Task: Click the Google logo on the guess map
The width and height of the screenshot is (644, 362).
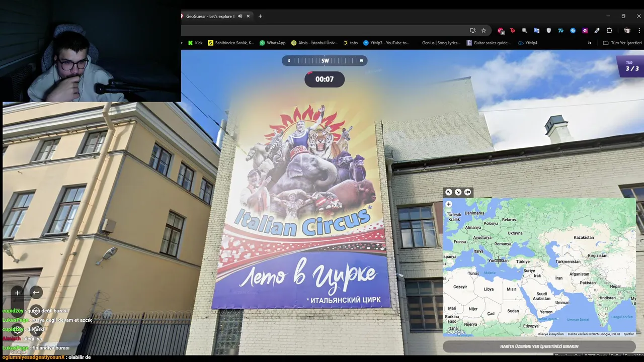Action: pos(455,332)
